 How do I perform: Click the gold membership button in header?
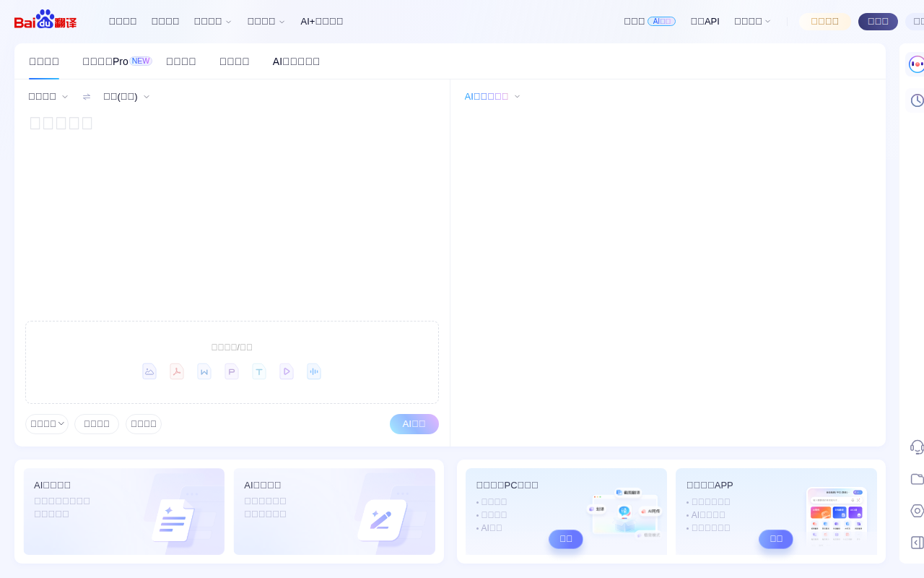tap(825, 22)
